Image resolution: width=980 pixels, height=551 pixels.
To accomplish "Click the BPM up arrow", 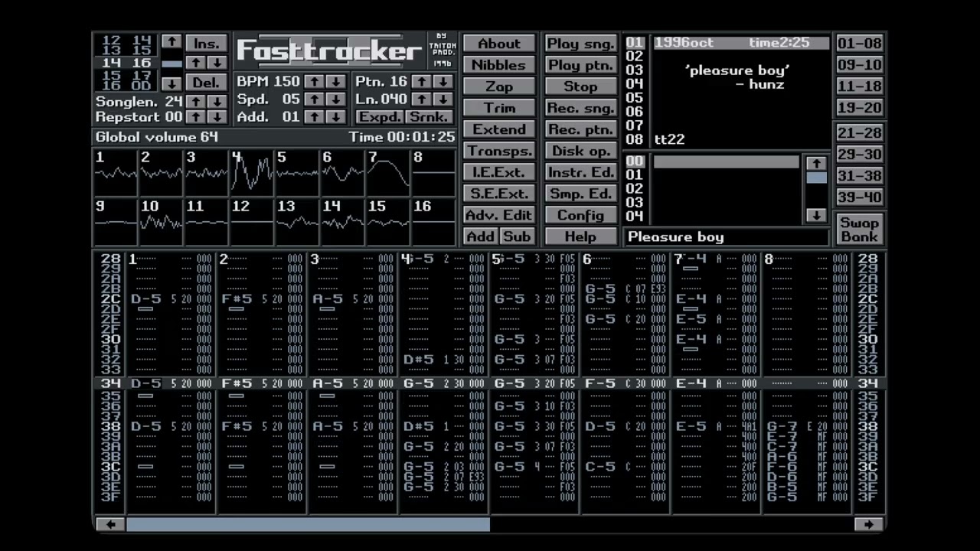I will pyautogui.click(x=314, y=81).
